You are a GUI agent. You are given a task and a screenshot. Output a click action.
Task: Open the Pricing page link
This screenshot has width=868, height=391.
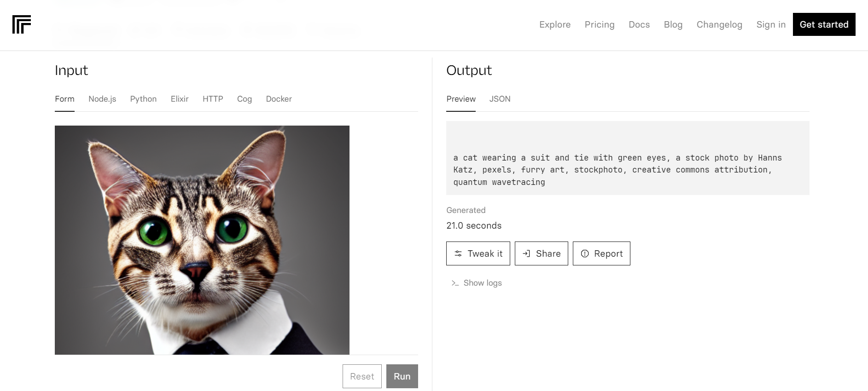click(x=600, y=24)
